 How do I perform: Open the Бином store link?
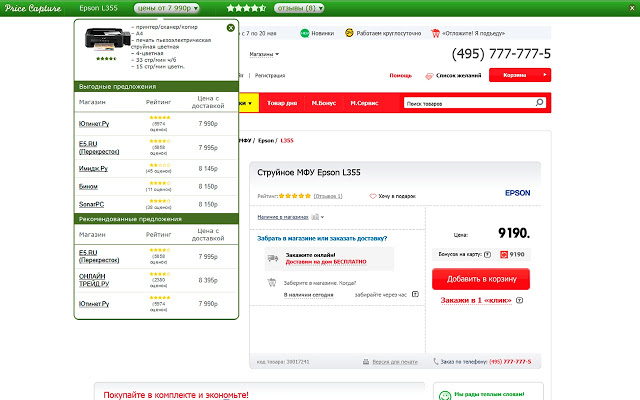pos(88,186)
